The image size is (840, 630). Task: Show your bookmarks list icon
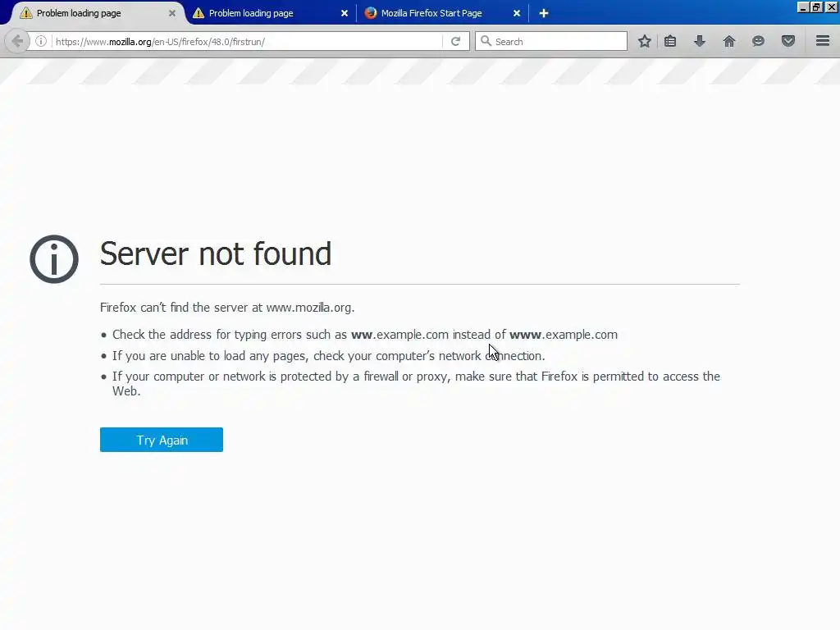pos(670,41)
